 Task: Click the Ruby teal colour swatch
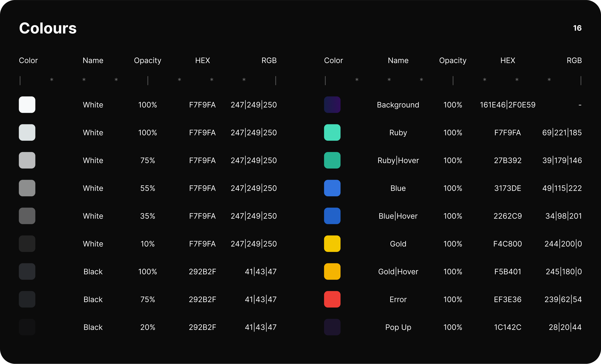[332, 133]
